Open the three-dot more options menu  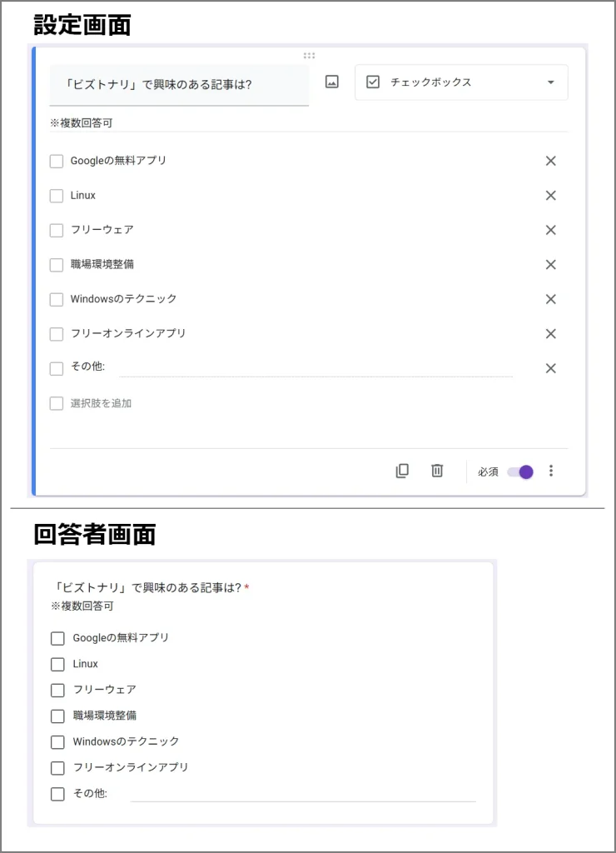pos(551,471)
